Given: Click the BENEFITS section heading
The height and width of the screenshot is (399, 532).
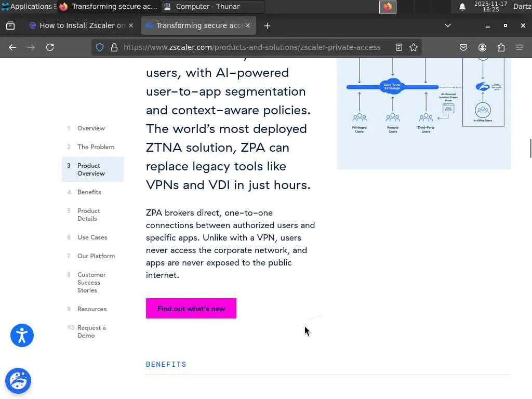Looking at the screenshot, I should tap(166, 364).
